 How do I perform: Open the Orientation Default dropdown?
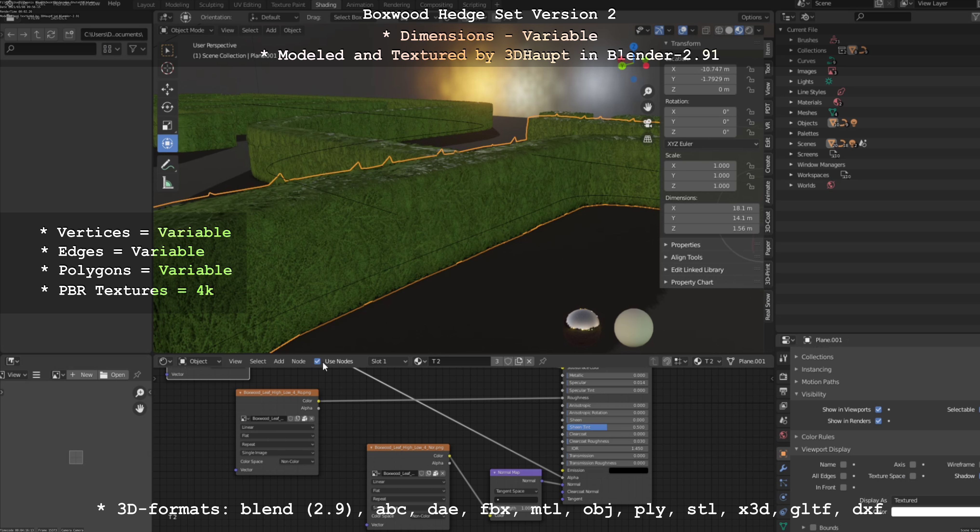(x=274, y=17)
